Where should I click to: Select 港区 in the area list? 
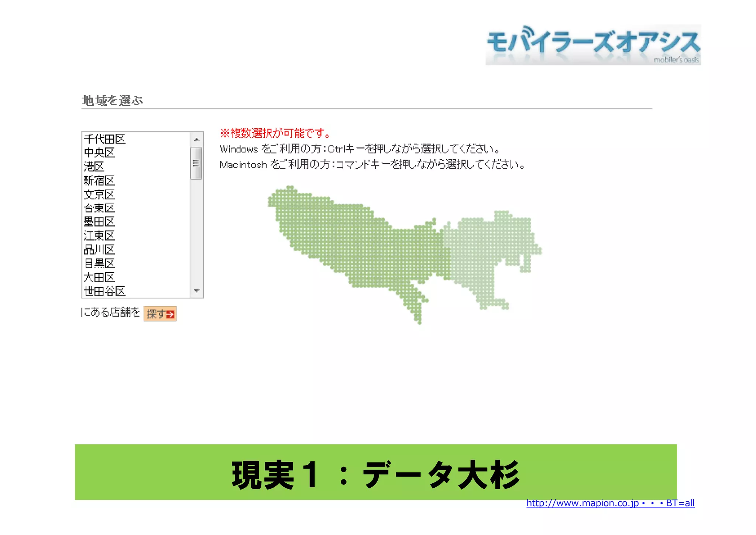[136, 167]
